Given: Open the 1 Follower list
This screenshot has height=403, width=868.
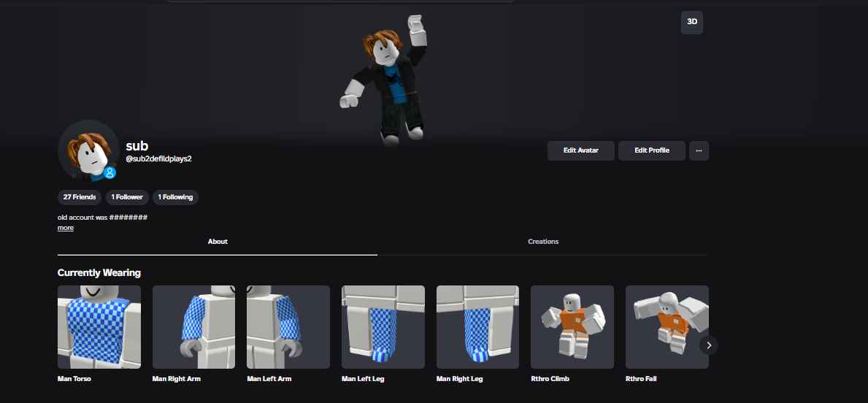Looking at the screenshot, I should [x=127, y=197].
